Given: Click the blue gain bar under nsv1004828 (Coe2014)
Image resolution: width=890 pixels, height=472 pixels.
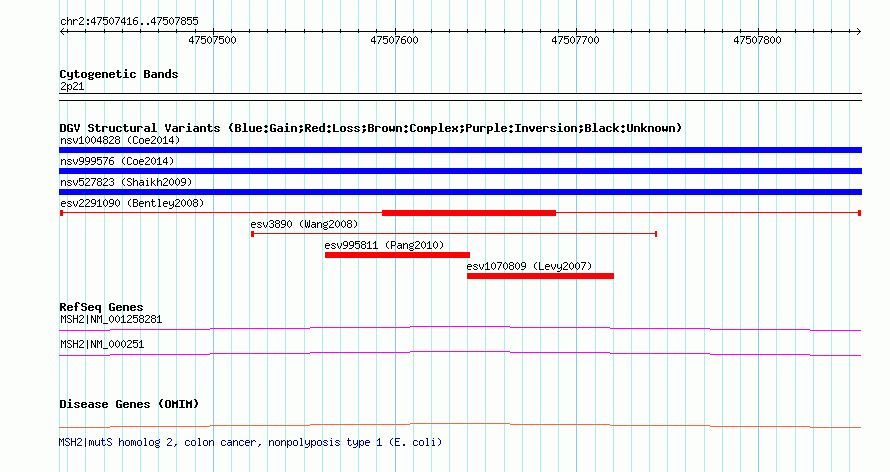Looking at the screenshot, I should click(x=460, y=150).
